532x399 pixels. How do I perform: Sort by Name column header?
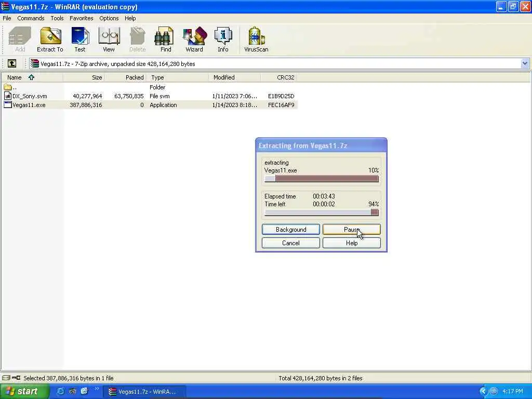coord(32,77)
